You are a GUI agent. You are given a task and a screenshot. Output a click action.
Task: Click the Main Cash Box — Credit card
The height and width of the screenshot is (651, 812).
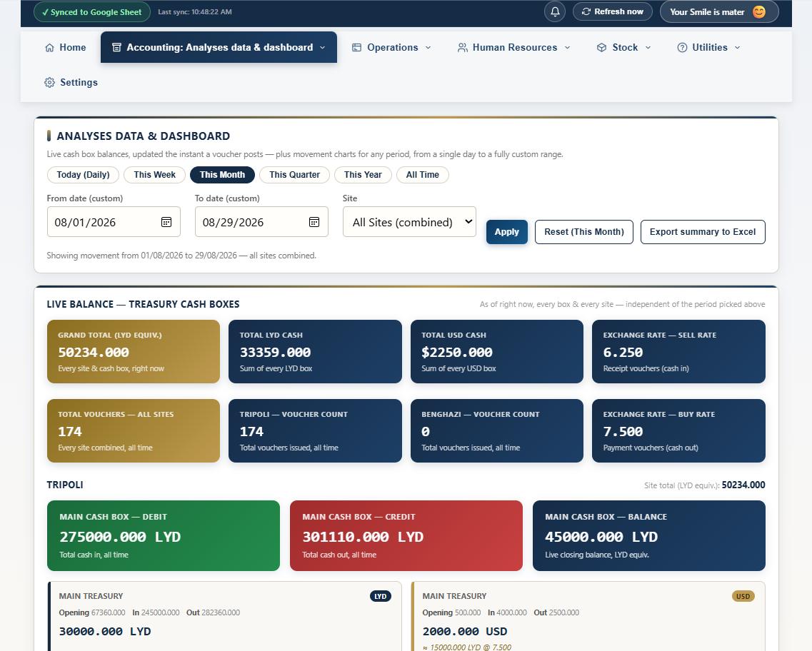pos(406,535)
